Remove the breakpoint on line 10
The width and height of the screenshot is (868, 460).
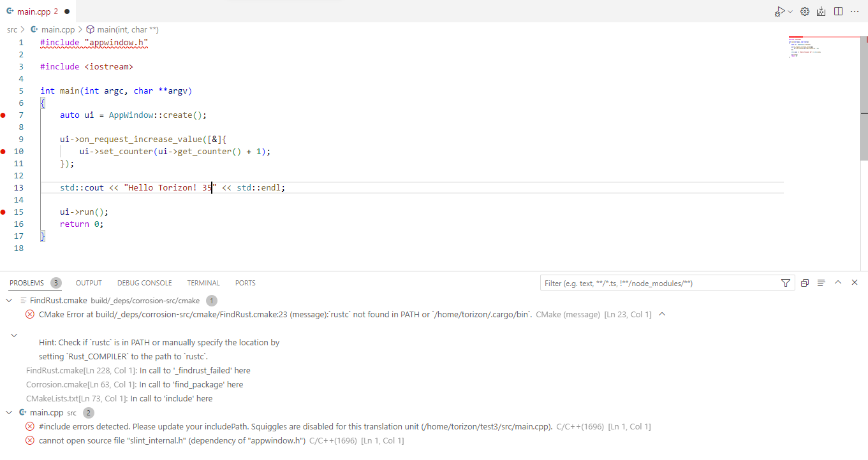3,152
